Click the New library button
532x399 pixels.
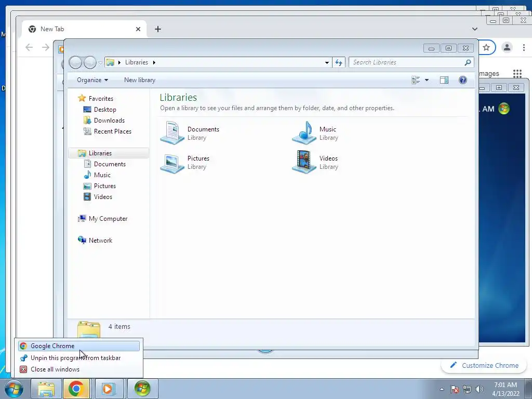[x=139, y=79]
